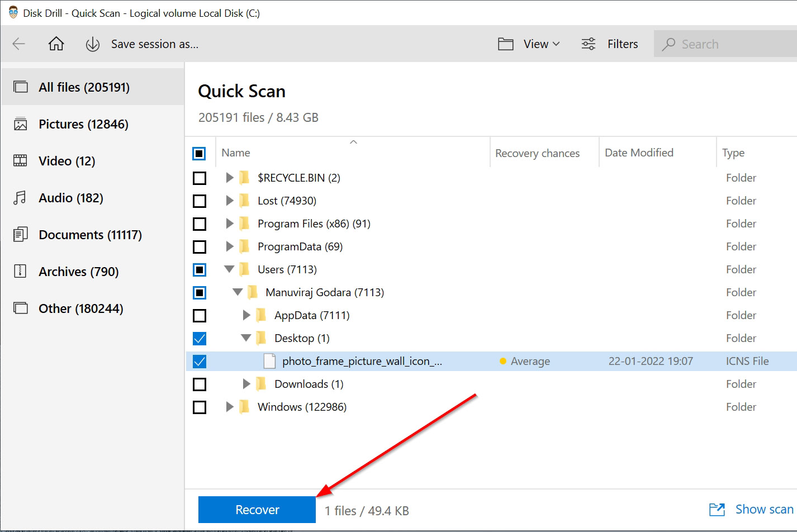Click the Recover button
The width and height of the screenshot is (797, 532).
click(257, 510)
